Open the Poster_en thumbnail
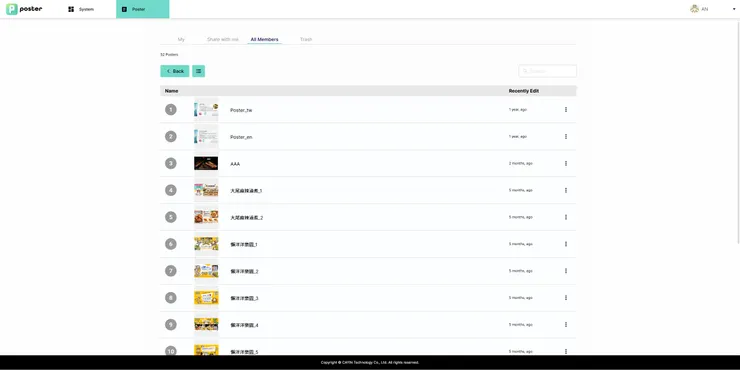The image size is (740, 370). [206, 136]
